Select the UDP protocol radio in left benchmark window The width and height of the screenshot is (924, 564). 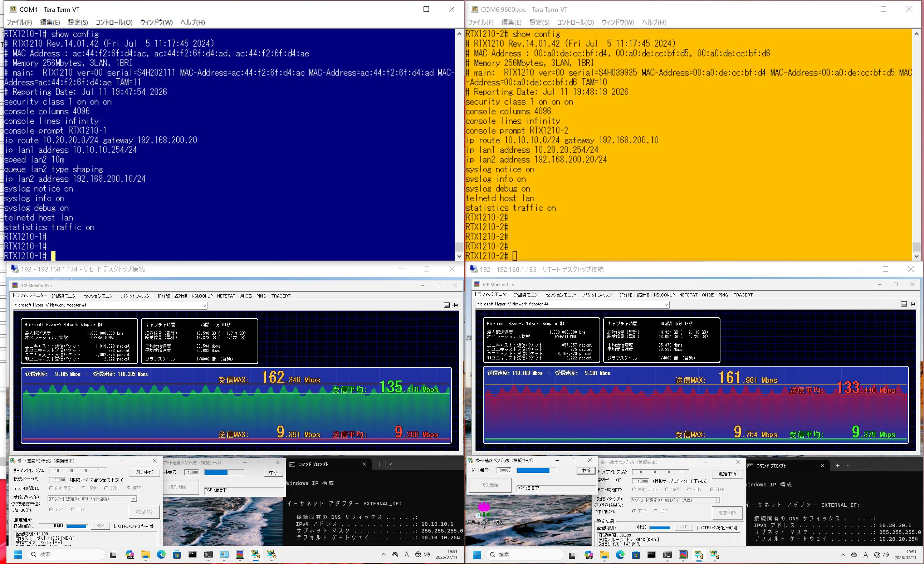(x=73, y=509)
